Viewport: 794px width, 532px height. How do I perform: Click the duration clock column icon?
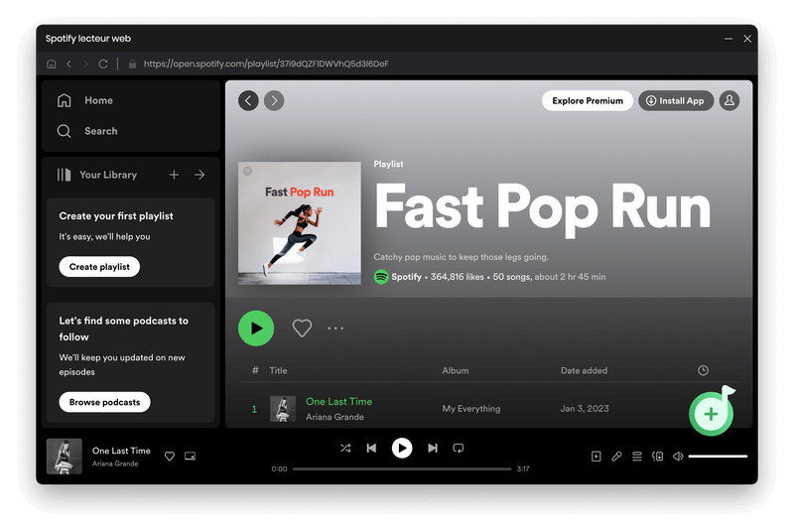[x=703, y=370]
